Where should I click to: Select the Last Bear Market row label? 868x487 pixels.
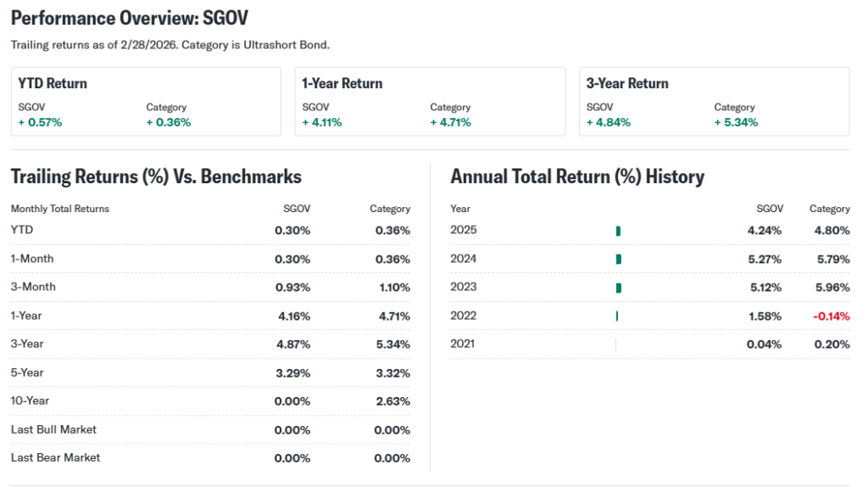(x=55, y=457)
